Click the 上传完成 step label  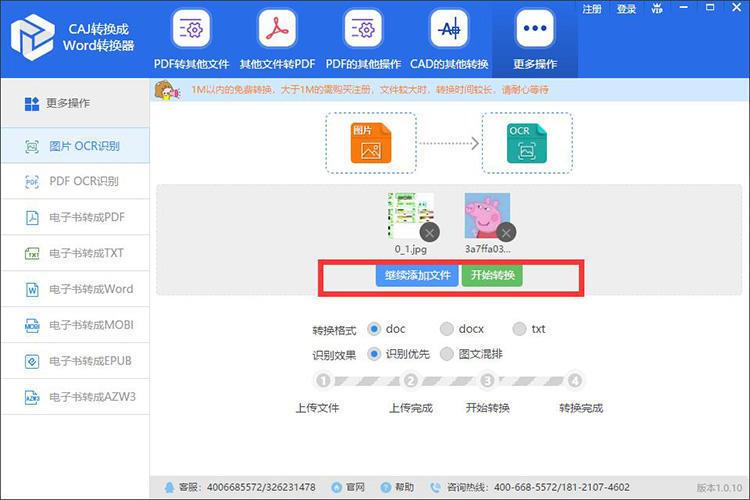click(410, 408)
